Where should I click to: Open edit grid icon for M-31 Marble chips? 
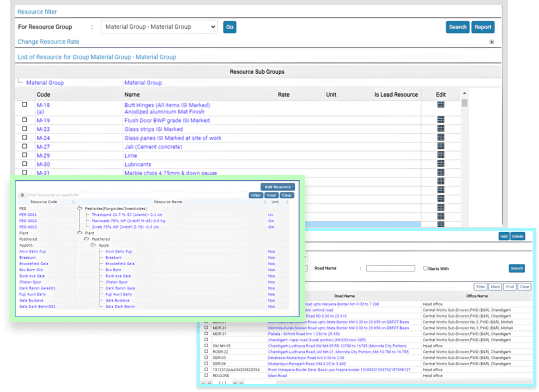tap(440, 172)
